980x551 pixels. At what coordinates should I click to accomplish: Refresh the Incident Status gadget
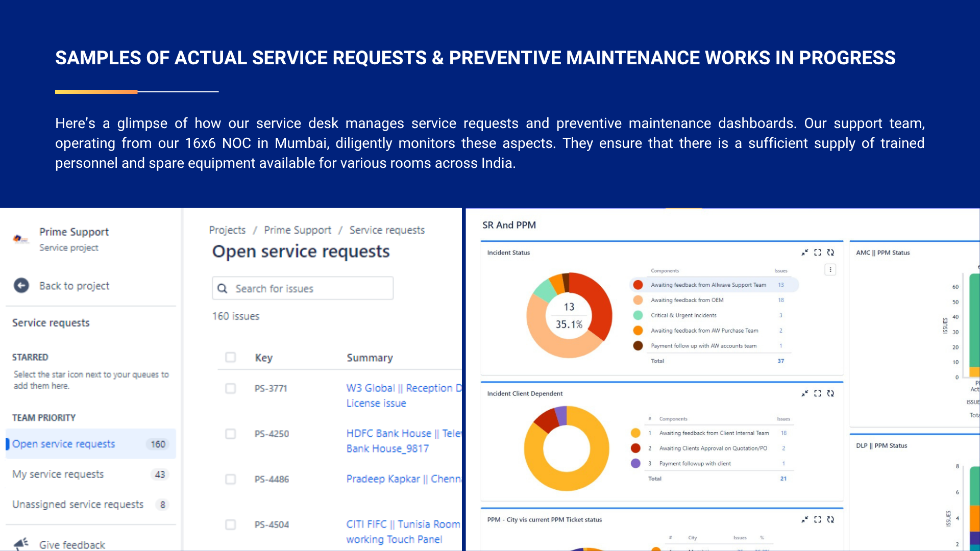830,253
